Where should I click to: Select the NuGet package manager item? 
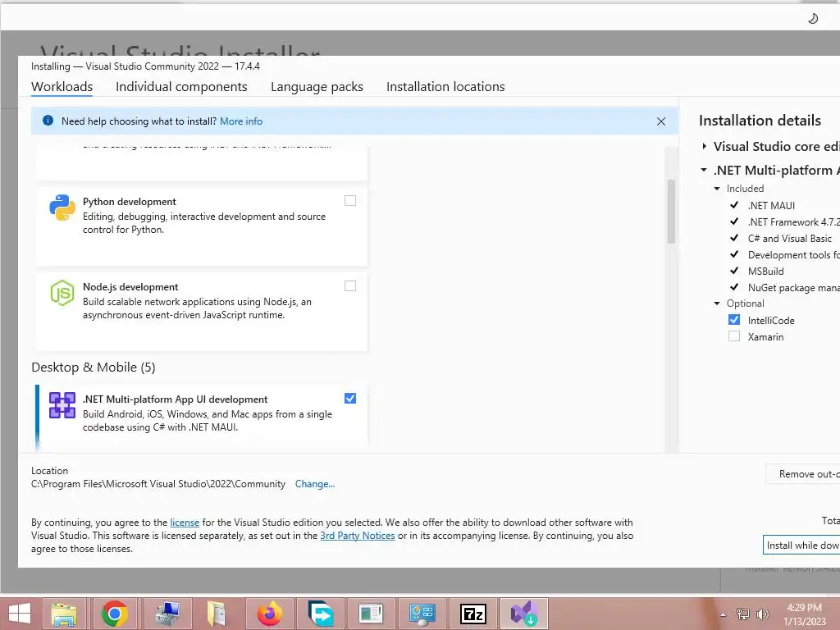[x=793, y=288]
